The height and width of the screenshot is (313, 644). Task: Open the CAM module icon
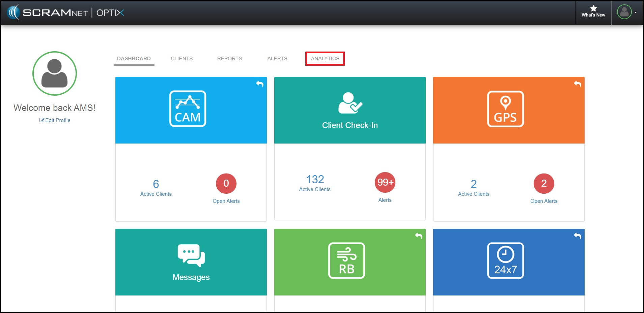pyautogui.click(x=188, y=109)
